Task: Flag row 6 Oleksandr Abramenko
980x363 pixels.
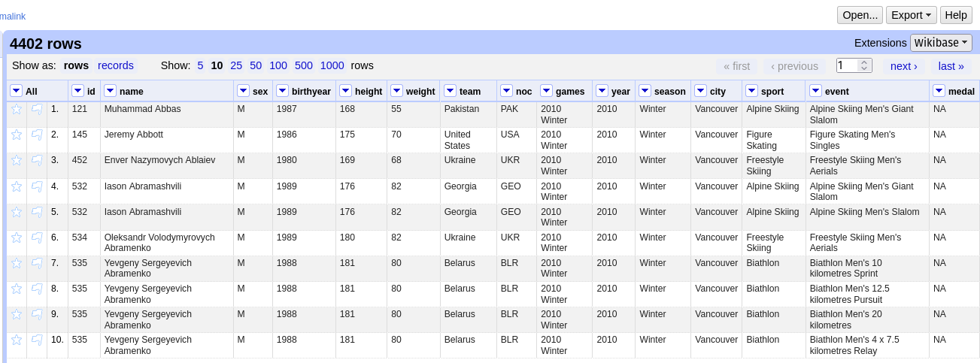Action: coord(37,238)
